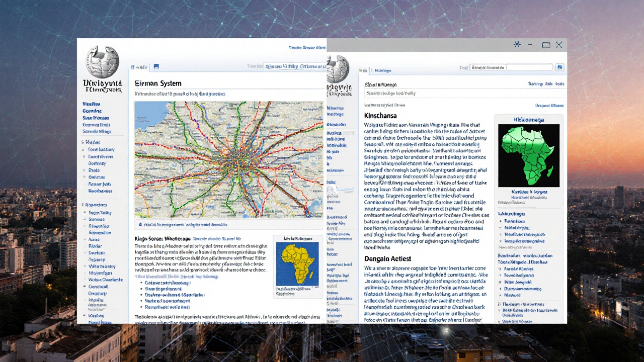Expand the first chevron under Laborotinges
The height and width of the screenshot is (362, 644).
(501, 221)
